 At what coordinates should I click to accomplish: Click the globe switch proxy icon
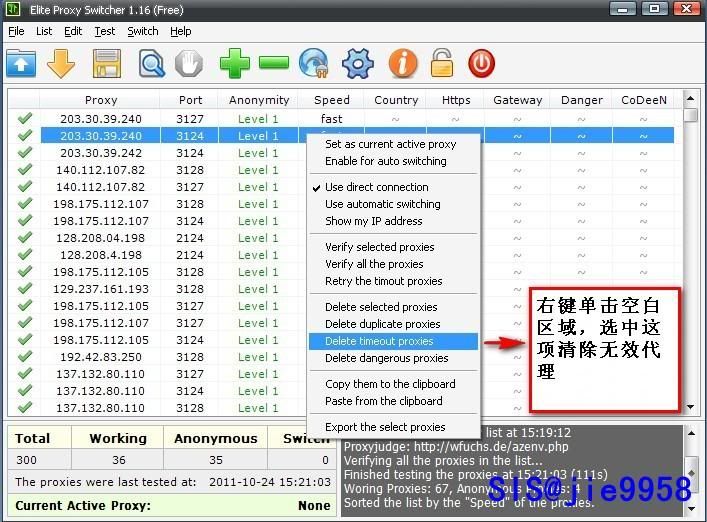pyautogui.click(x=314, y=64)
